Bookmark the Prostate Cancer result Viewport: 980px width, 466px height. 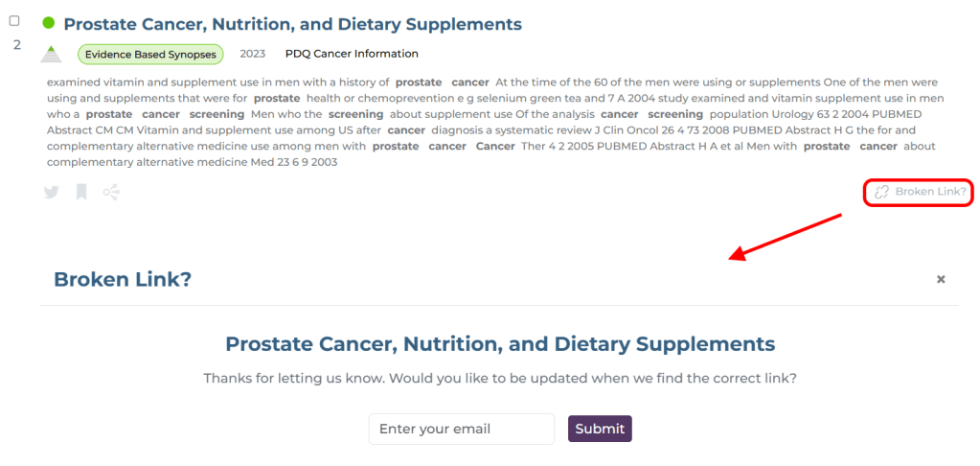coord(81,193)
